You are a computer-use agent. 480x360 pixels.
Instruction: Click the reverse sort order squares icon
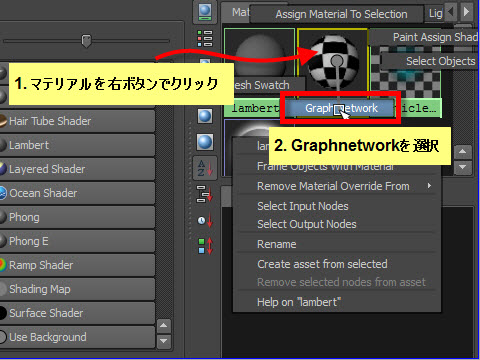205,246
